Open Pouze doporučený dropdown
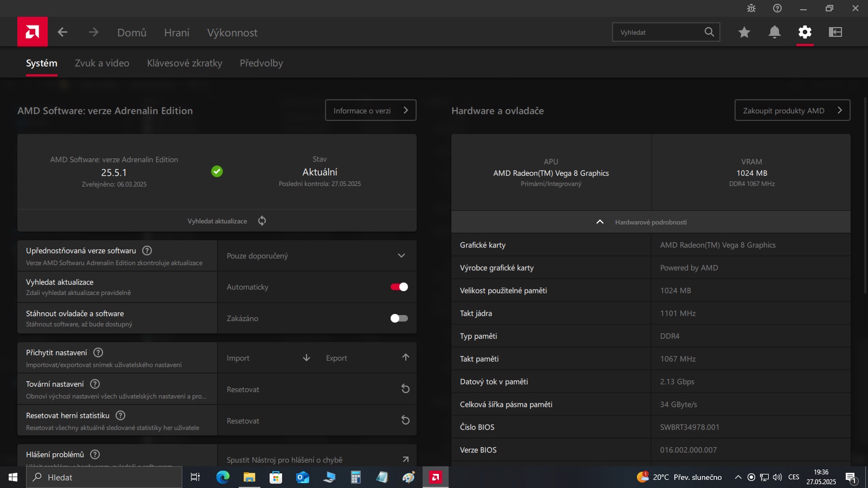The width and height of the screenshot is (868, 488). (x=317, y=255)
